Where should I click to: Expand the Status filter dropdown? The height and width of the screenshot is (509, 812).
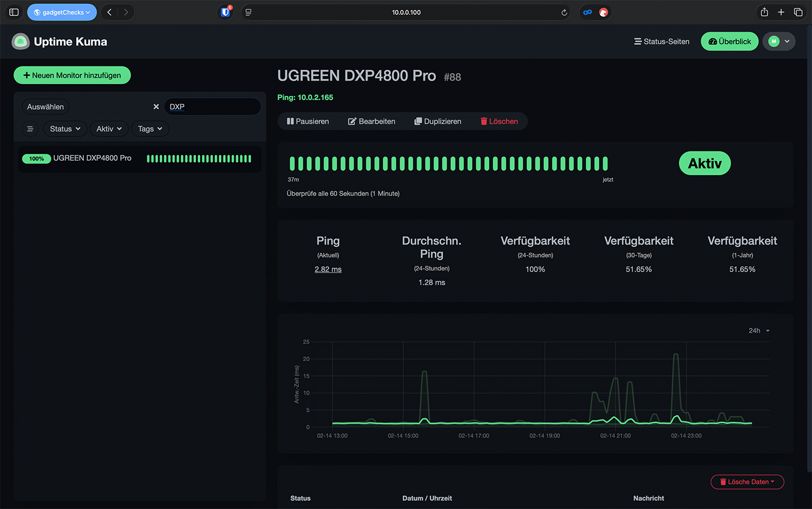point(65,129)
